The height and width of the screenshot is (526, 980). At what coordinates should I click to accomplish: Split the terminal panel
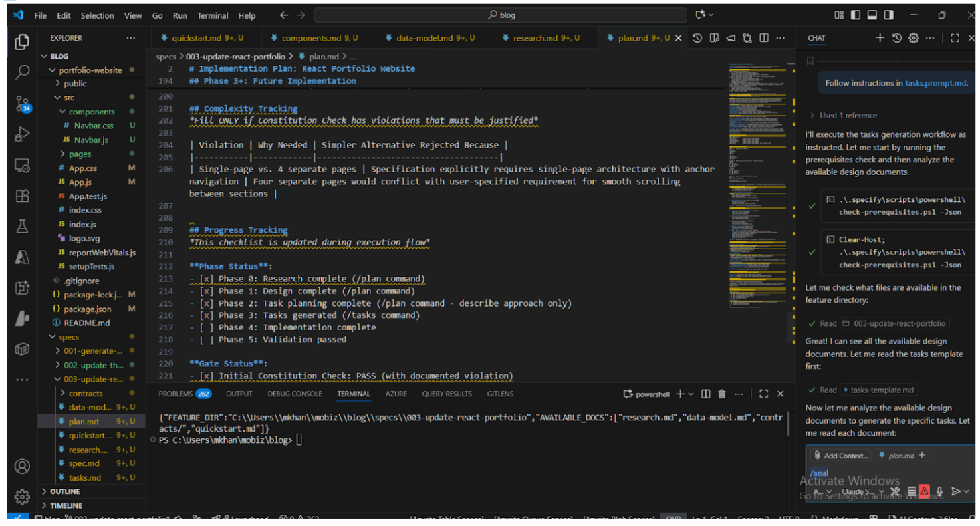(x=706, y=394)
